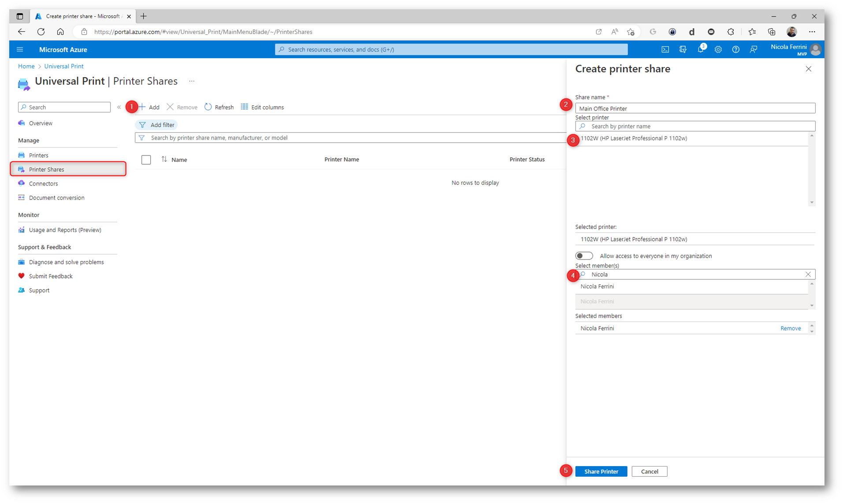Open the notifications bell
Image resolution: width=843 pixels, height=504 pixels.
point(701,49)
